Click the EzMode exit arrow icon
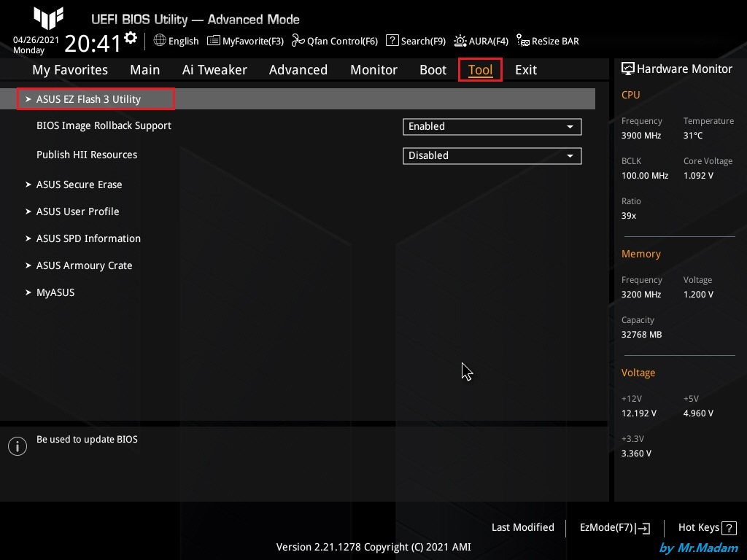 [643, 528]
